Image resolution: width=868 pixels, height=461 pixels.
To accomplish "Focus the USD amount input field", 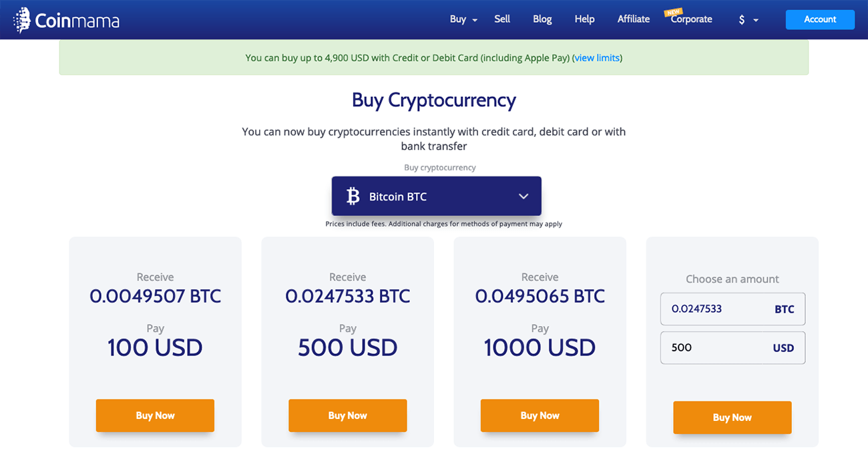I will tap(714, 348).
